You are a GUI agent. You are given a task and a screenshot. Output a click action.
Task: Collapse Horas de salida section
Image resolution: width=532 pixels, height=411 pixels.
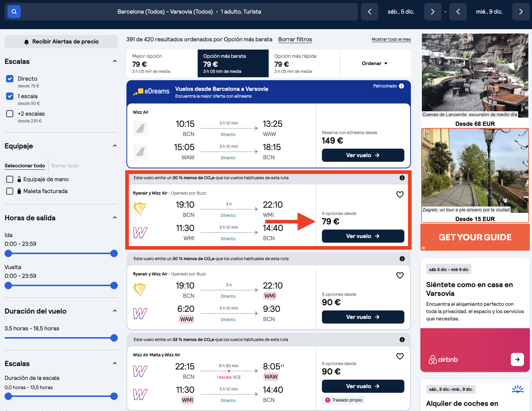pos(115,217)
